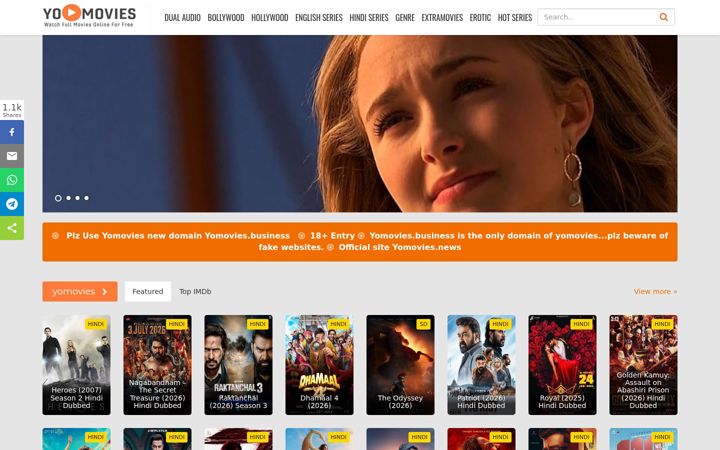720x450 pixels.
Task: Click the search magnifier icon
Action: pos(664,17)
